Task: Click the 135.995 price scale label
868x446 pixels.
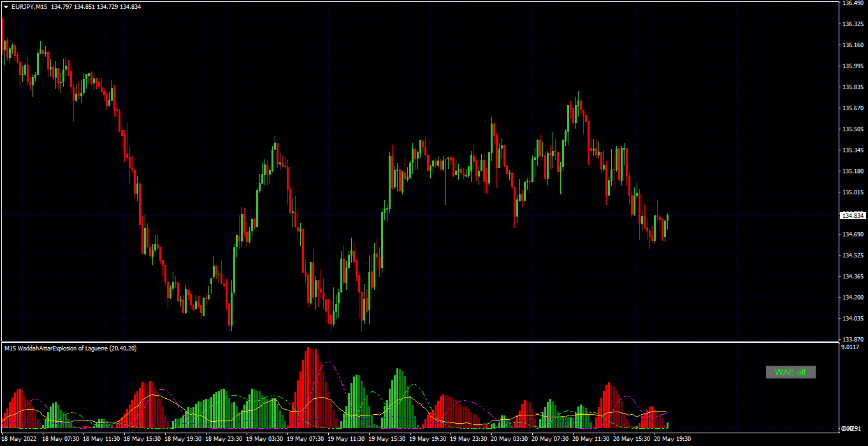Action: (x=853, y=66)
